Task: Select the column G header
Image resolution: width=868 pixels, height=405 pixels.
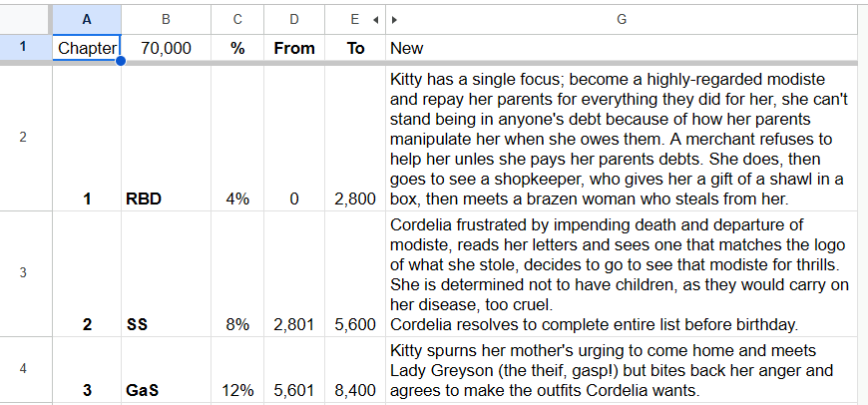Action: 622,19
